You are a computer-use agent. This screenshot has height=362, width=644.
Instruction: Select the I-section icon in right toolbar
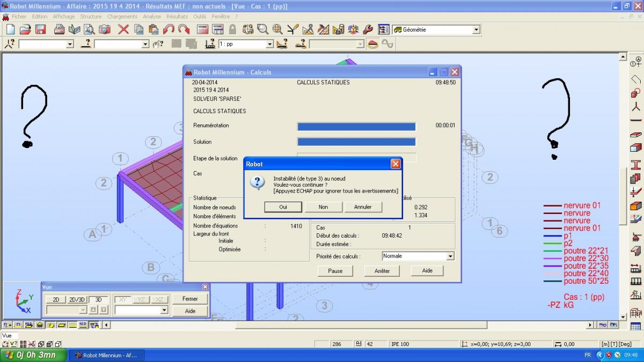point(635,164)
